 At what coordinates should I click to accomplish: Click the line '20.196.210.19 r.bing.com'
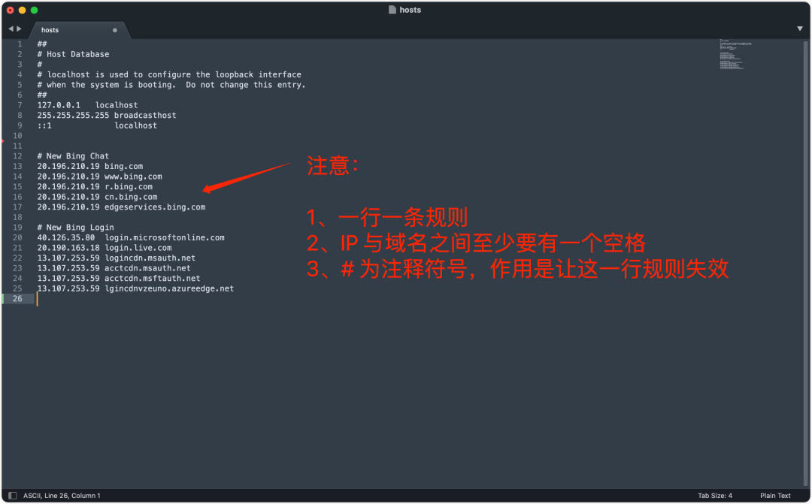tap(95, 186)
